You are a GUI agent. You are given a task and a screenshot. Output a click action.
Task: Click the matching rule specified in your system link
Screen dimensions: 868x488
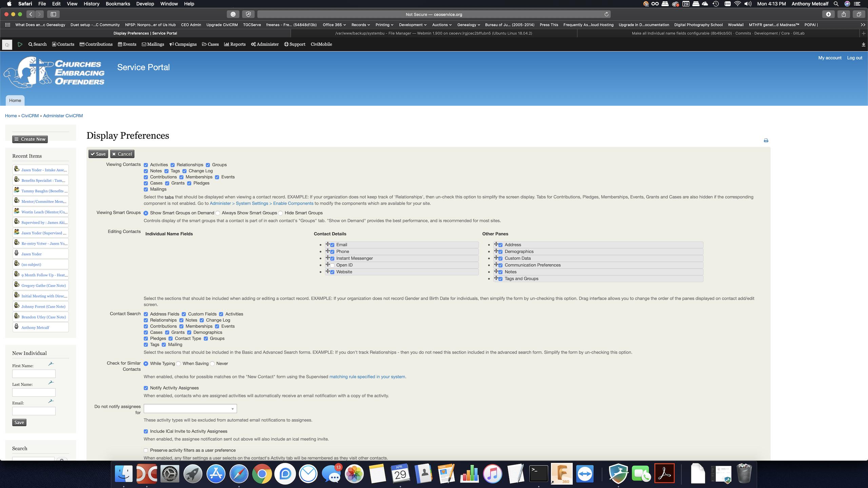coord(368,377)
